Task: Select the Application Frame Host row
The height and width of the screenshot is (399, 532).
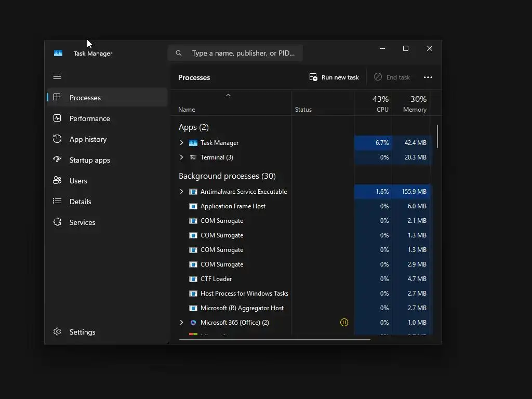Action: [x=300, y=206]
